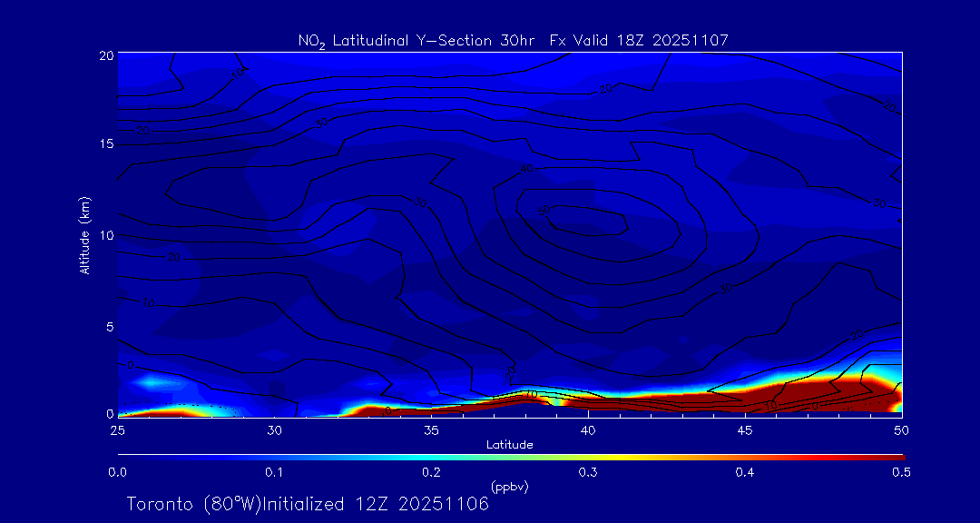Click the latitude 35 tick label
The width and height of the screenshot is (980, 523).
pos(431,429)
